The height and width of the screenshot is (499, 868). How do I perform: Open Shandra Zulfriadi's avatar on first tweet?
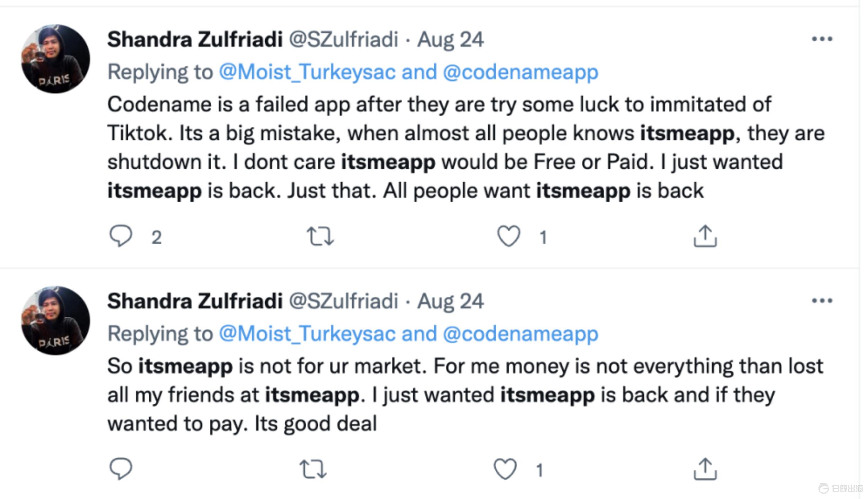[55, 59]
